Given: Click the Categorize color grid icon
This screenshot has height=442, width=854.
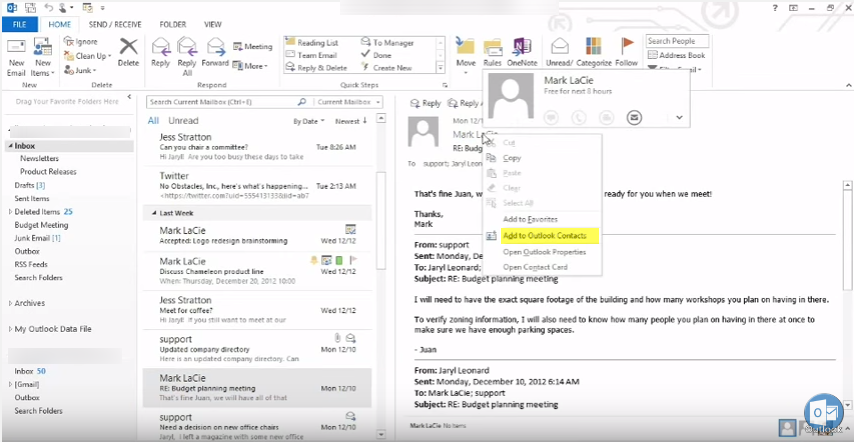Looking at the screenshot, I should pos(593,46).
